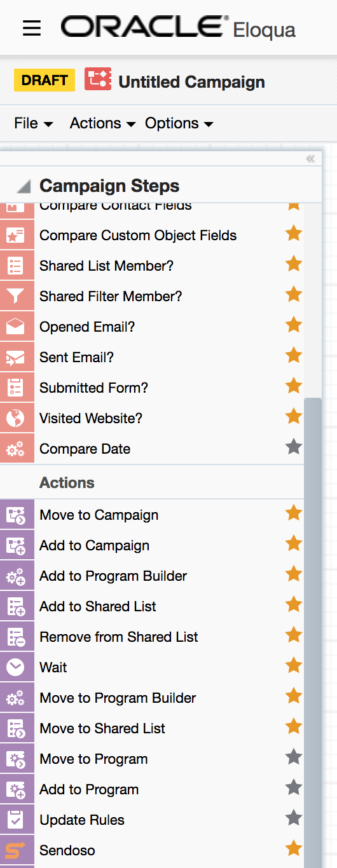Click the Campaign Steps vertical scrollbar thumb
The width and height of the screenshot is (337, 868).
(x=313, y=632)
